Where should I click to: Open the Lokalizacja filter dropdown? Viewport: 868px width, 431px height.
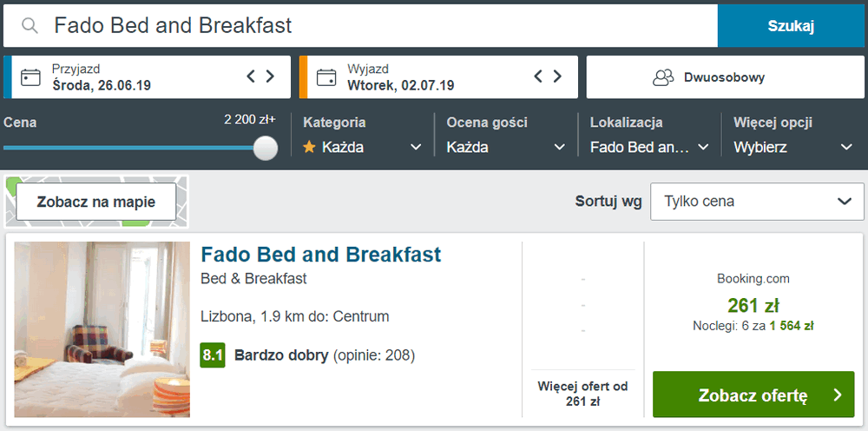point(649,148)
